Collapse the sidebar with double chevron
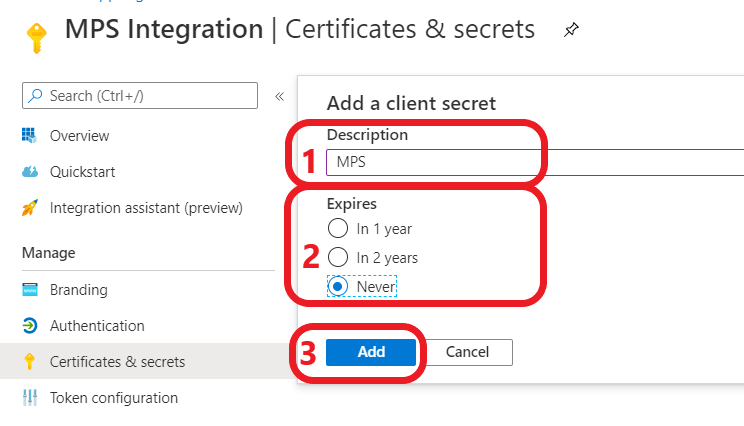The image size is (744, 426). click(x=280, y=96)
